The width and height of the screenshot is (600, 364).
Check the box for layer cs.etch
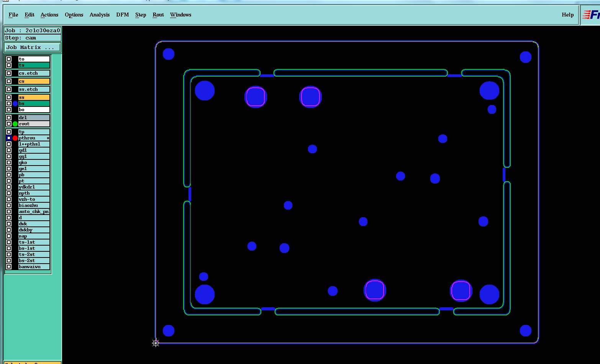point(9,73)
